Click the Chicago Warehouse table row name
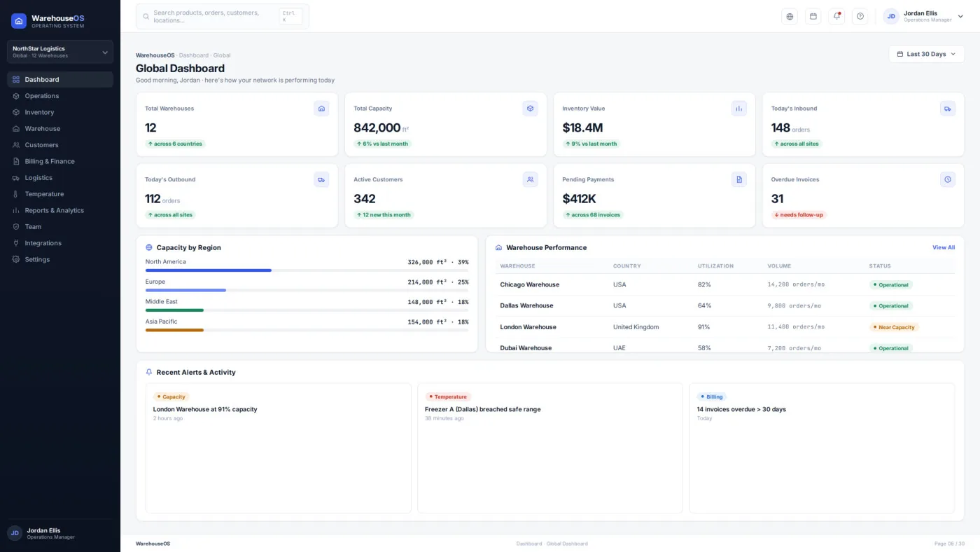Viewport: 980px width, 552px height. (529, 285)
